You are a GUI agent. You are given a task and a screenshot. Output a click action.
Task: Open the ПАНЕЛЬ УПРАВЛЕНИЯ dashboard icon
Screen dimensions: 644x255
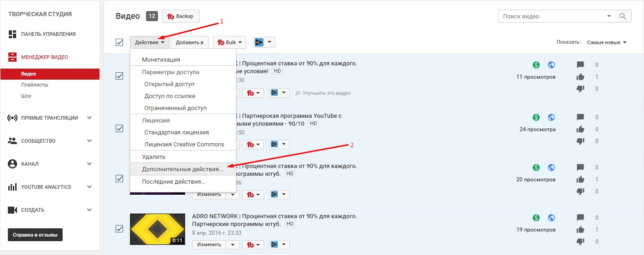pos(12,34)
